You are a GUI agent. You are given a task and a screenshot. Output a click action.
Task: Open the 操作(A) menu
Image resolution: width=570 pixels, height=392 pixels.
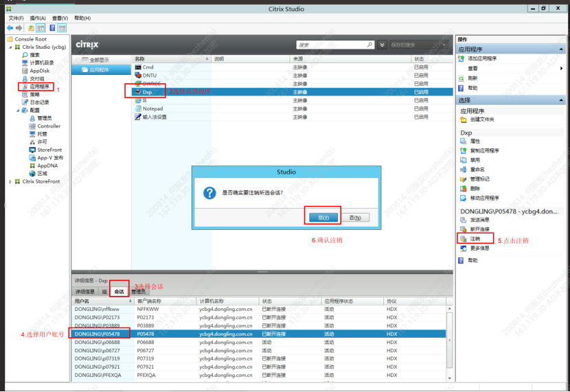[x=38, y=18]
